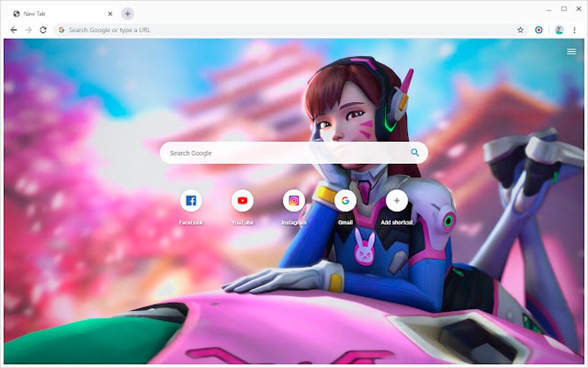Click the Add shortcut button
Viewport: 588px width, 368px height.
397,201
